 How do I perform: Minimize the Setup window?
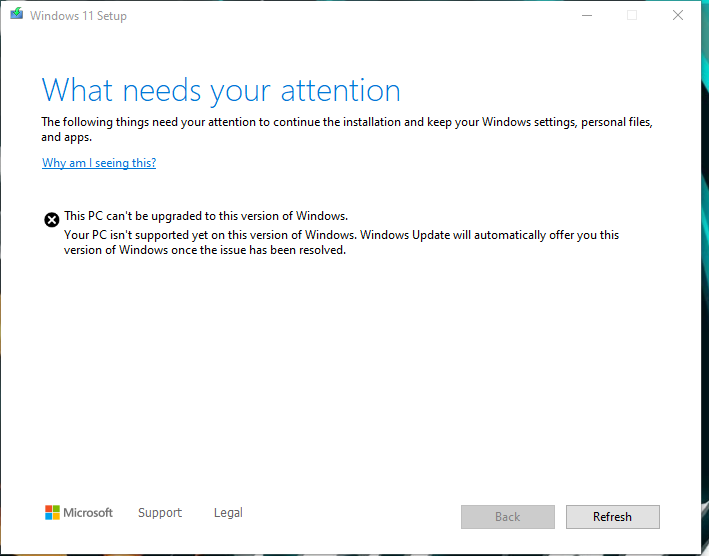(587, 15)
